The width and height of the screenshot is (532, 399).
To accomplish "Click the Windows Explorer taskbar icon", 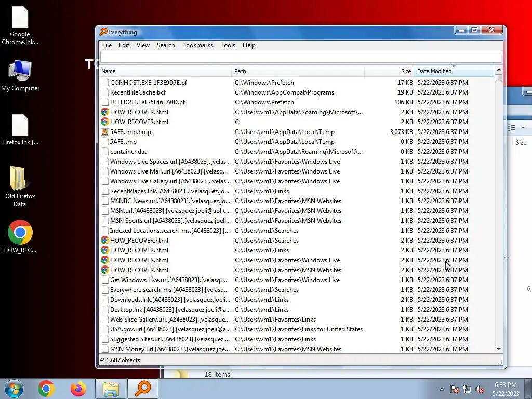I will [x=111, y=389].
